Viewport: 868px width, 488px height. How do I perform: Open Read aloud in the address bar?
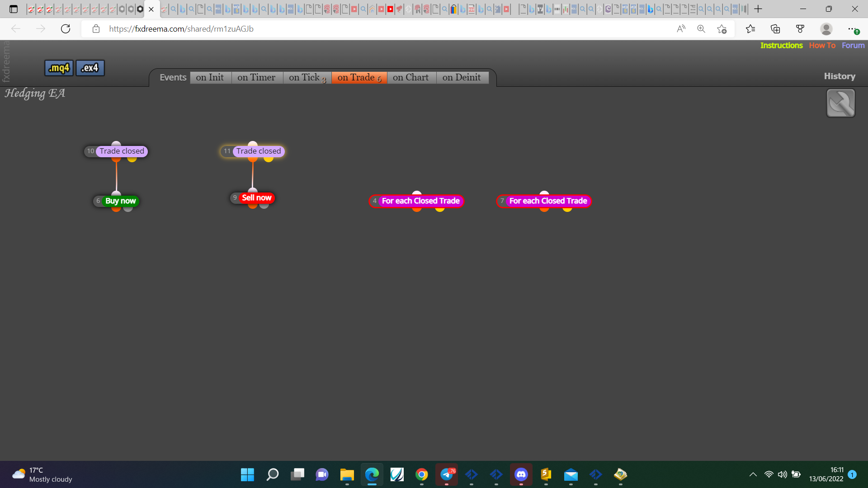click(681, 29)
